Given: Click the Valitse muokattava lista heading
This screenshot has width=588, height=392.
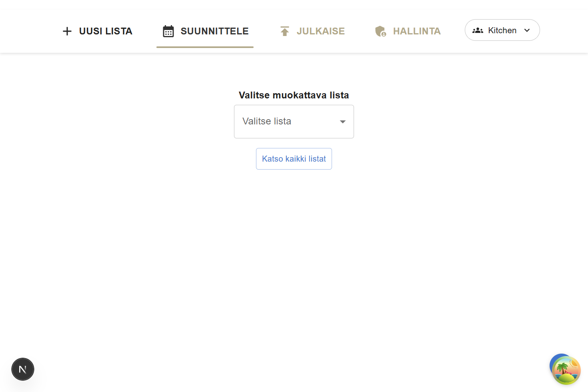Looking at the screenshot, I should tap(294, 95).
